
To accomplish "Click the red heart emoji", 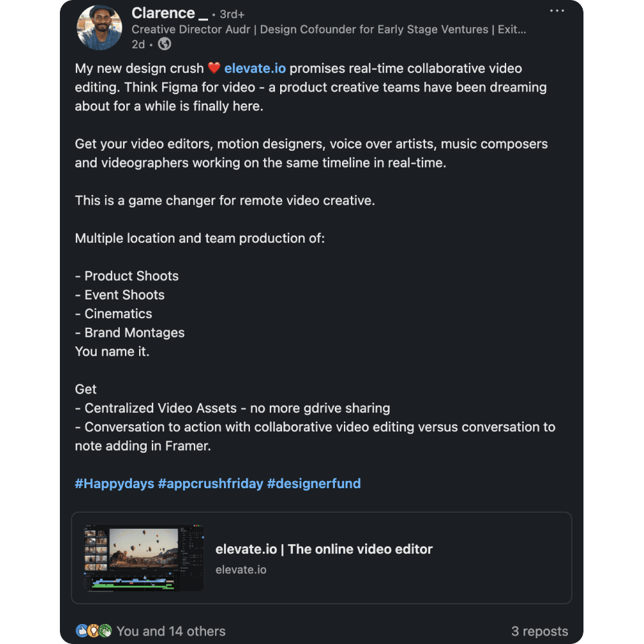I will [214, 68].
